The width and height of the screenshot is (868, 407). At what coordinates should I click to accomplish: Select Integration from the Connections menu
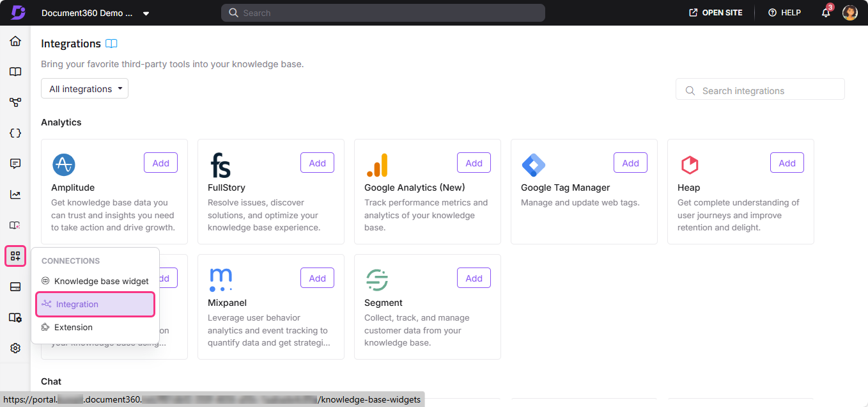coord(95,304)
